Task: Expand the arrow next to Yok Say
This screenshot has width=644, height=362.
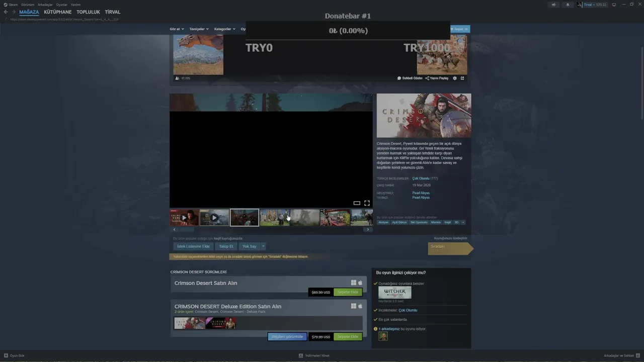Action: pyautogui.click(x=263, y=246)
